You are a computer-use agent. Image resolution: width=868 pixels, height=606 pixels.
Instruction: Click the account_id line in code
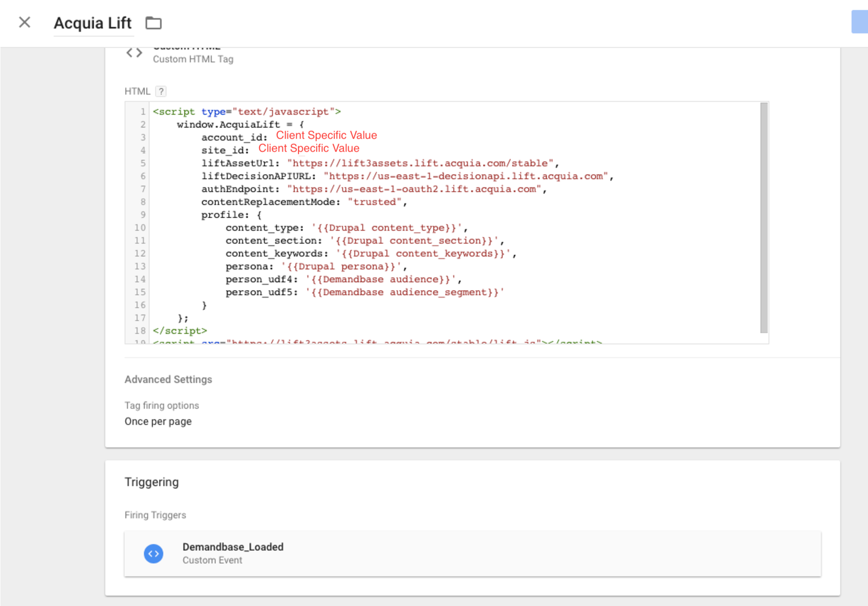289,137
